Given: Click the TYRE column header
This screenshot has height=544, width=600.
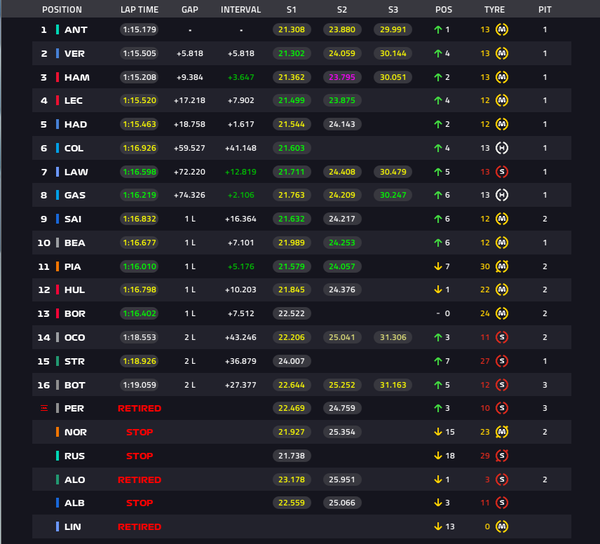Looking at the screenshot, I should [494, 10].
